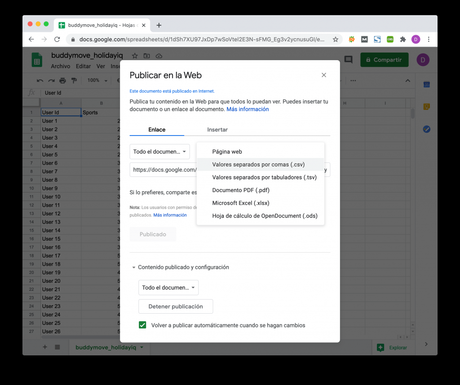Collapse Contenido publicado y configuración section
This screenshot has height=385, width=460.
coord(181,267)
